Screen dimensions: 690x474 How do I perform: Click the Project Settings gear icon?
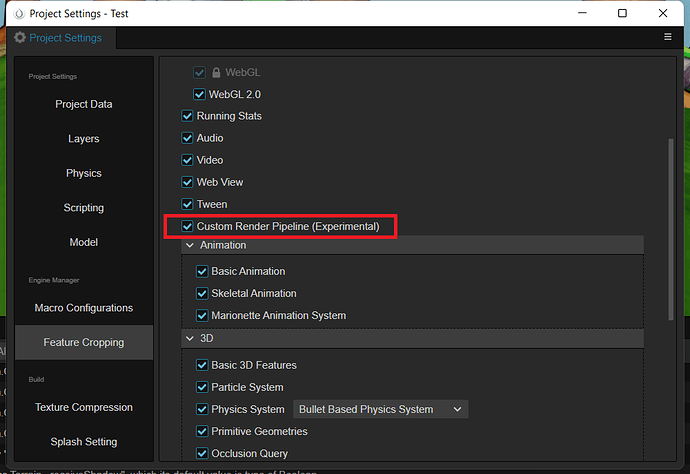tap(20, 37)
